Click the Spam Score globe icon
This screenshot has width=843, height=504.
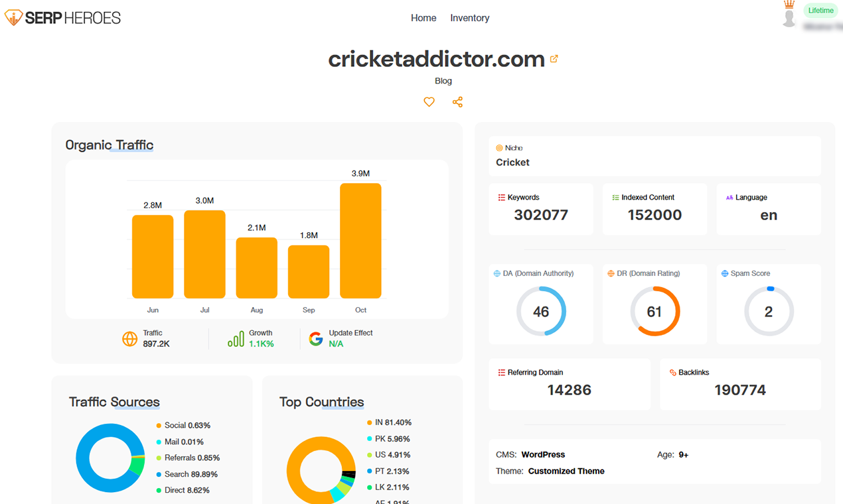tap(725, 273)
